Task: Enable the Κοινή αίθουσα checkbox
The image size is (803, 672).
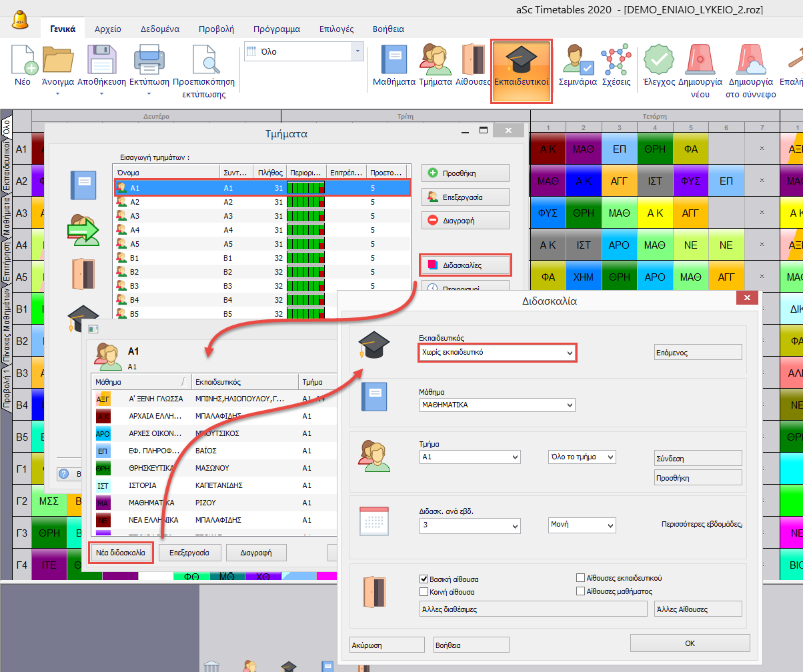Action: point(424,591)
